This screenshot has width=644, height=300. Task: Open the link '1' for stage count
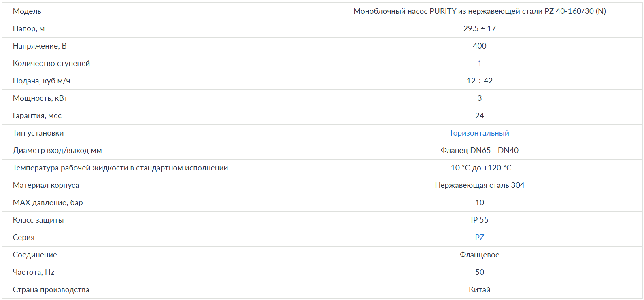(479, 63)
